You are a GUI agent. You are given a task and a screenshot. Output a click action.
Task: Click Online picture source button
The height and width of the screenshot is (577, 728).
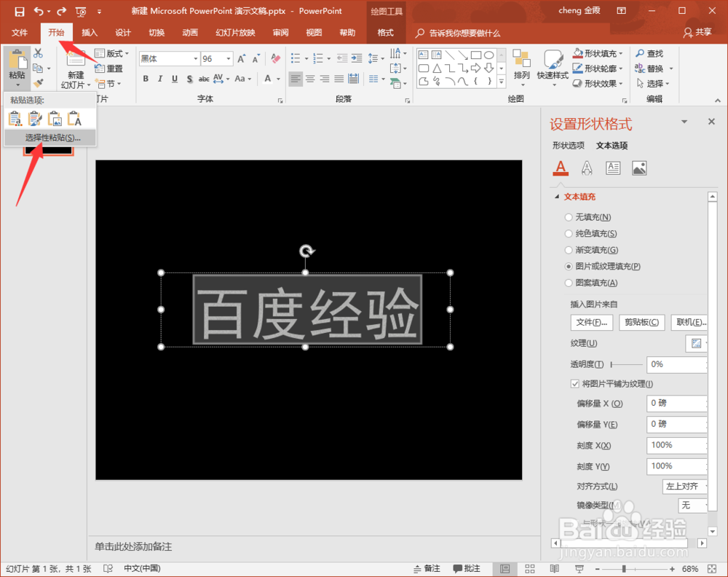690,323
